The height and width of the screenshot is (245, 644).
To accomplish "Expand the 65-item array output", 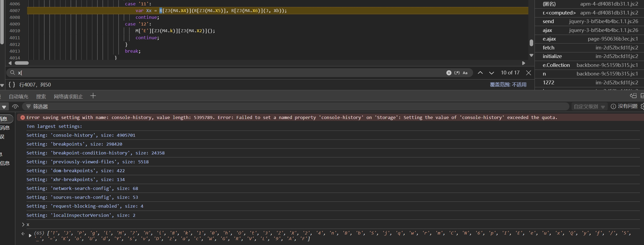I will tap(30, 235).
